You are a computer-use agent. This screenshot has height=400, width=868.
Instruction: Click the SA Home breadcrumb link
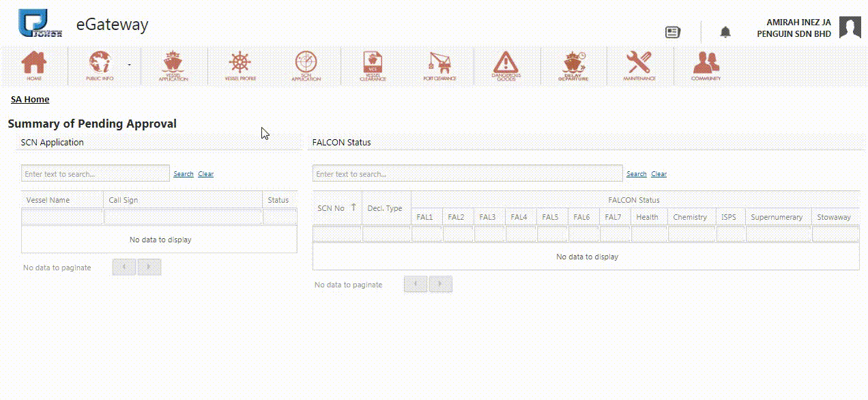(30, 99)
